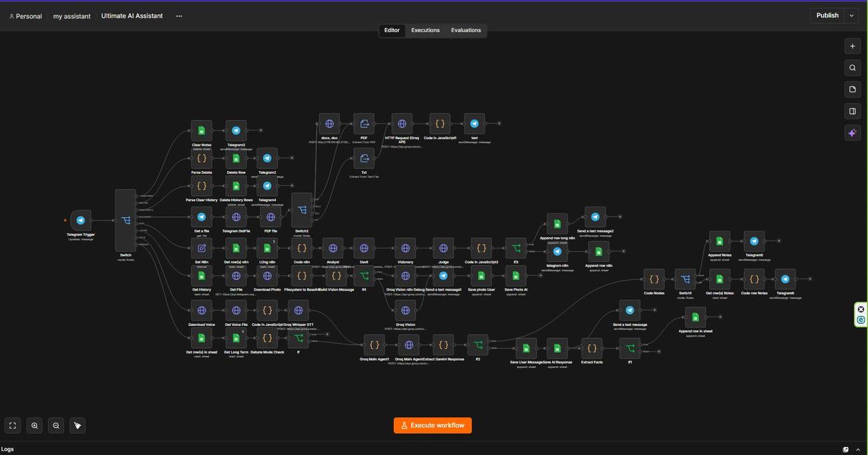Toggle the focus panel icon

tap(853, 111)
